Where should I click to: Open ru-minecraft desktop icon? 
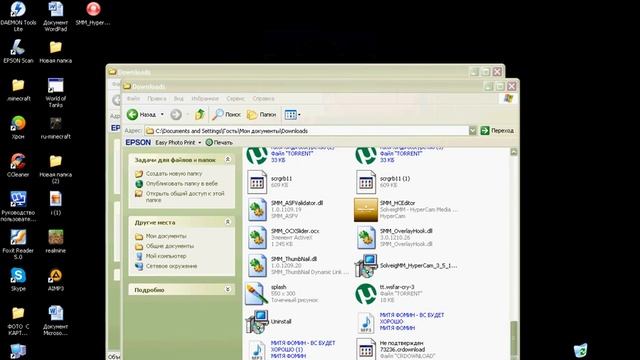[56, 127]
